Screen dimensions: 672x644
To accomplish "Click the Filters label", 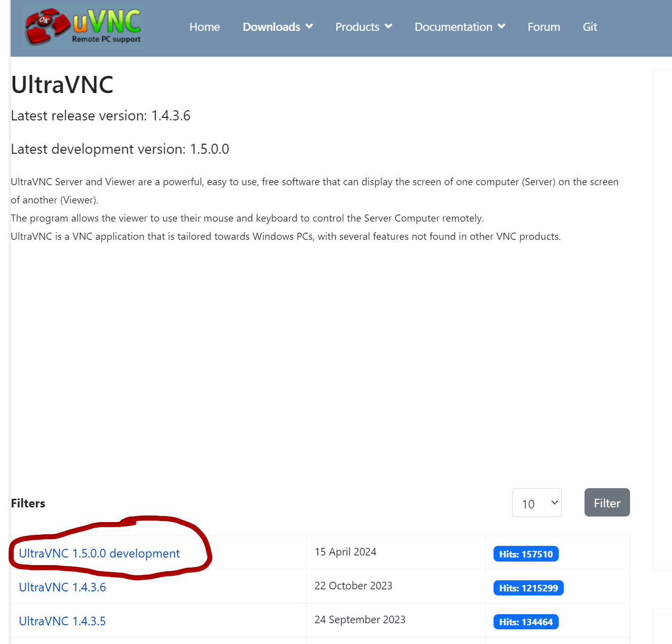I will pyautogui.click(x=28, y=503).
